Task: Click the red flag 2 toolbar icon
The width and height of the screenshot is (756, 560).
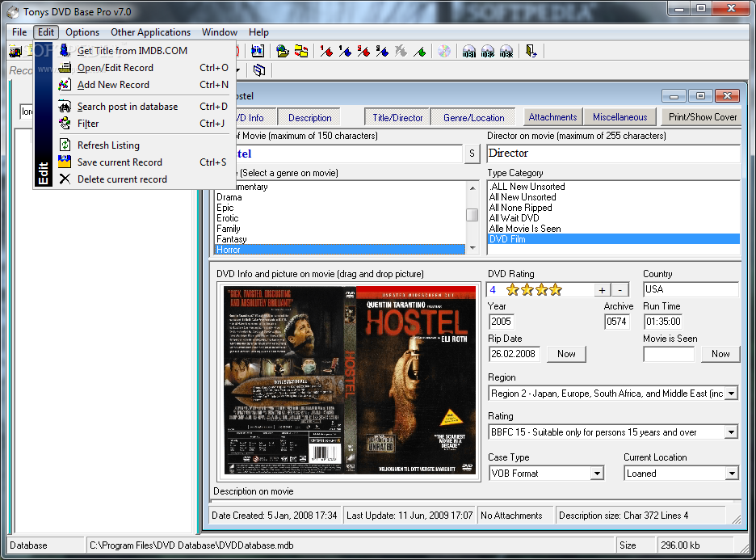Action: click(364, 51)
